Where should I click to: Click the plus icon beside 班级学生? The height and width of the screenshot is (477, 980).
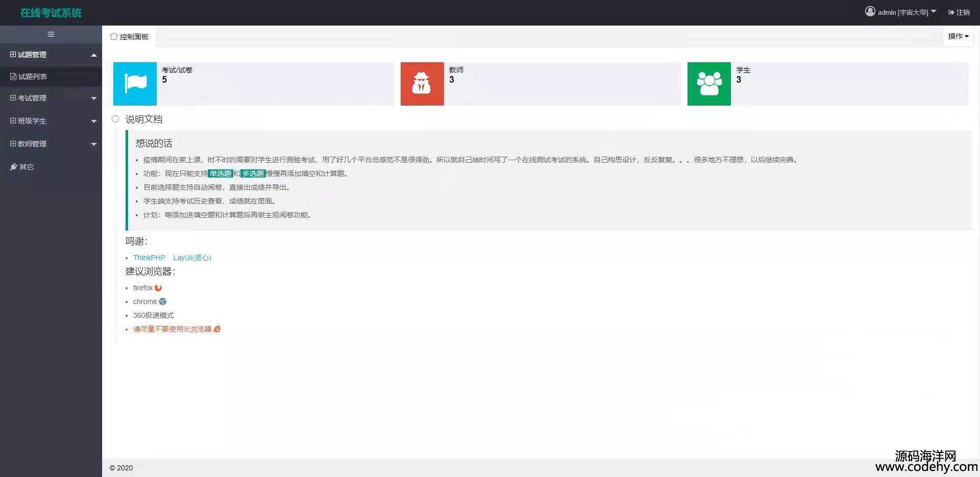pos(13,120)
